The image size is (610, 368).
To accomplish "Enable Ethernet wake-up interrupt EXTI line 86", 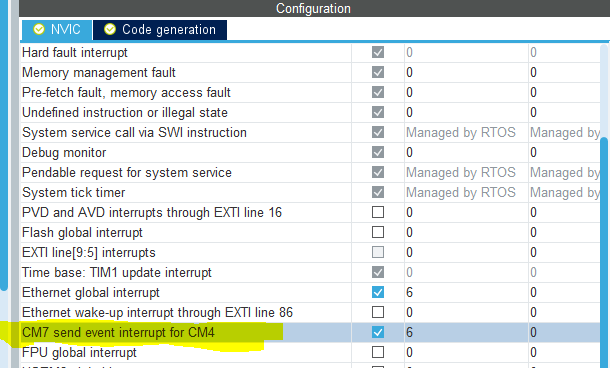I will (378, 312).
